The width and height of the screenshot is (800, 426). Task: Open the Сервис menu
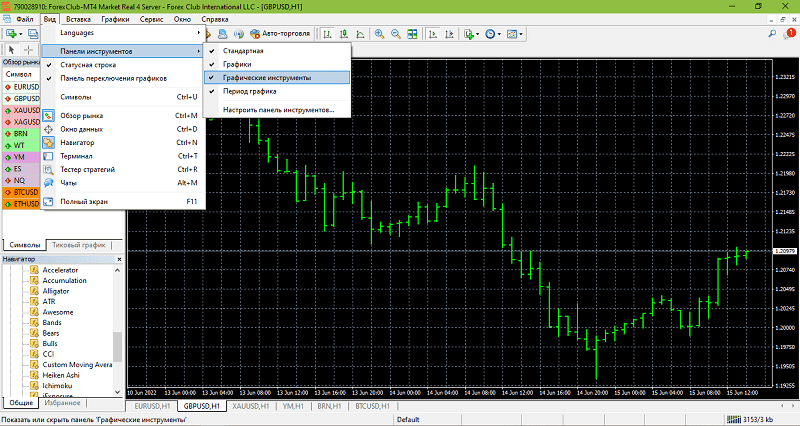tap(151, 19)
